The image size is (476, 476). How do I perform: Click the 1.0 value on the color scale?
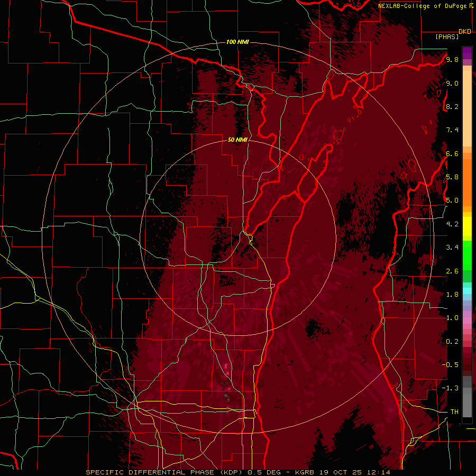(452, 318)
